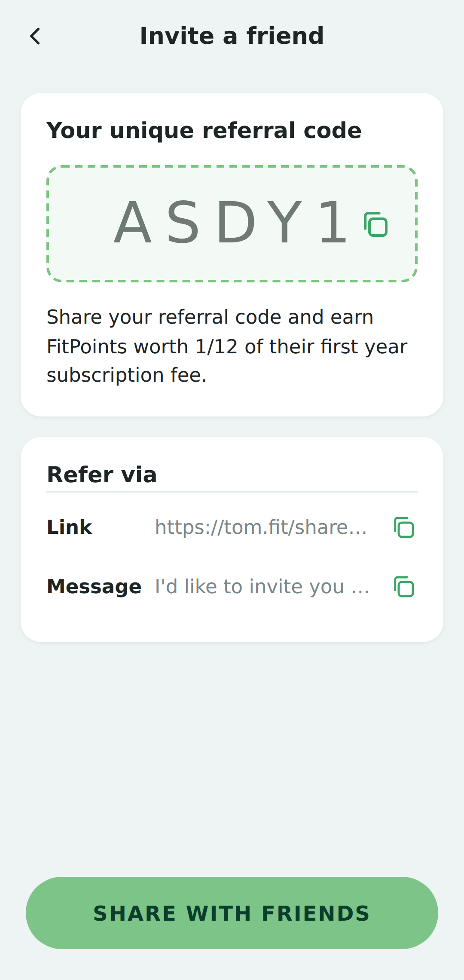
Task: Copy the ASDY1 referral code
Action: 376,224
